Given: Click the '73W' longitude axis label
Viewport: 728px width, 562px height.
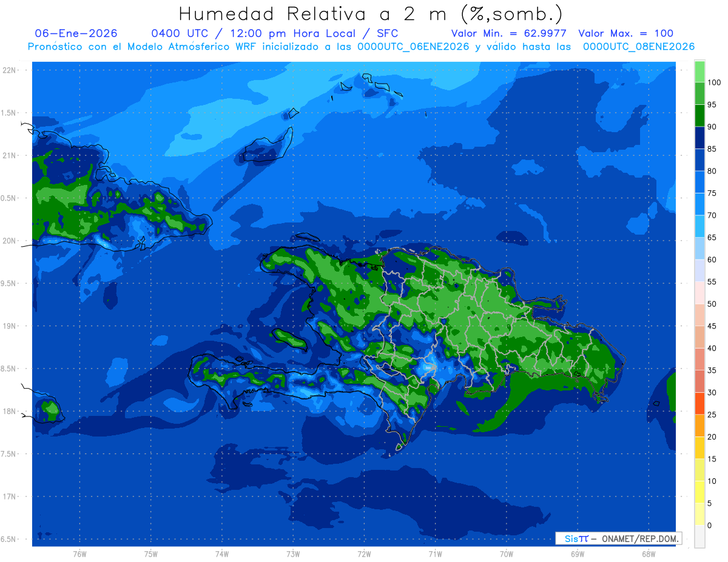Looking at the screenshot, I should click(x=293, y=554).
